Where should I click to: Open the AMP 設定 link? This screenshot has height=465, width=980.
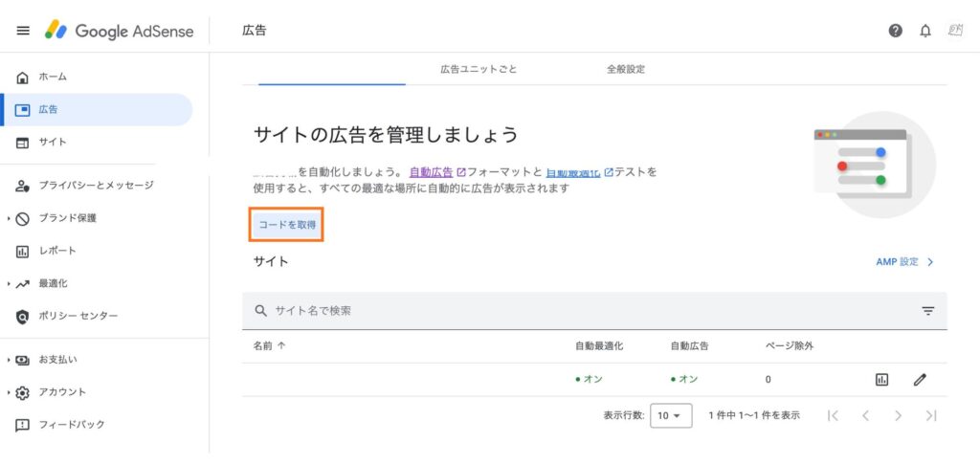[904, 261]
